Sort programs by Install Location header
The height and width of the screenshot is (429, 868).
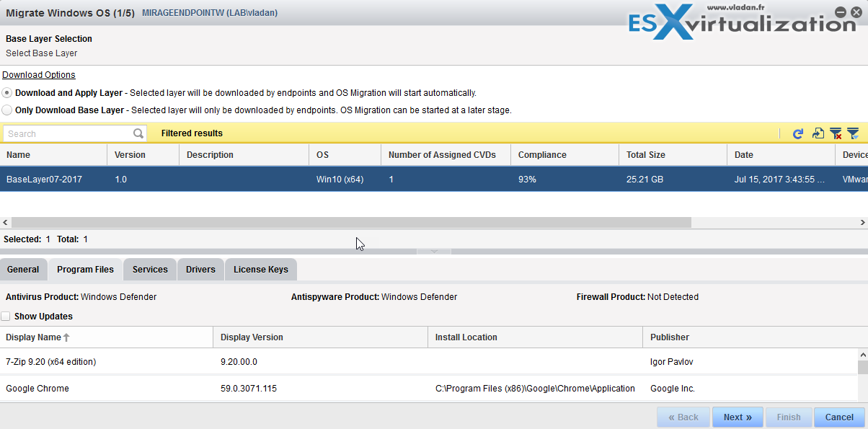[535, 337]
